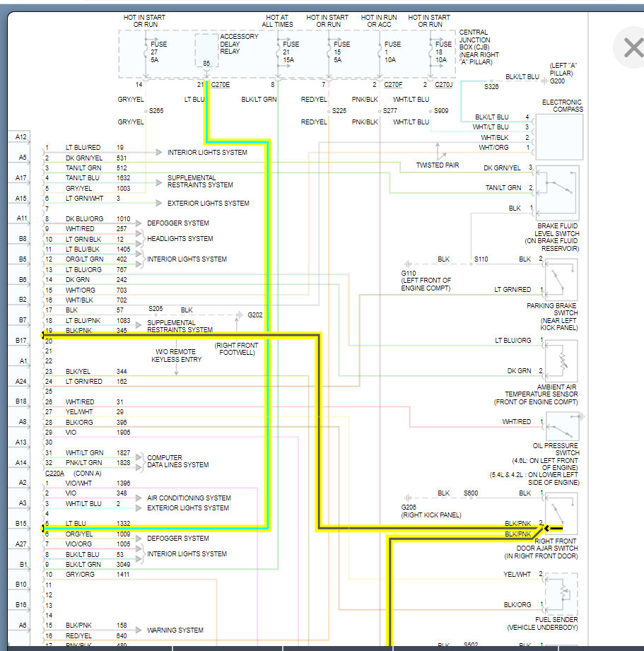Click the FUEL SENDER label
The image size is (644, 651).
pos(556,619)
